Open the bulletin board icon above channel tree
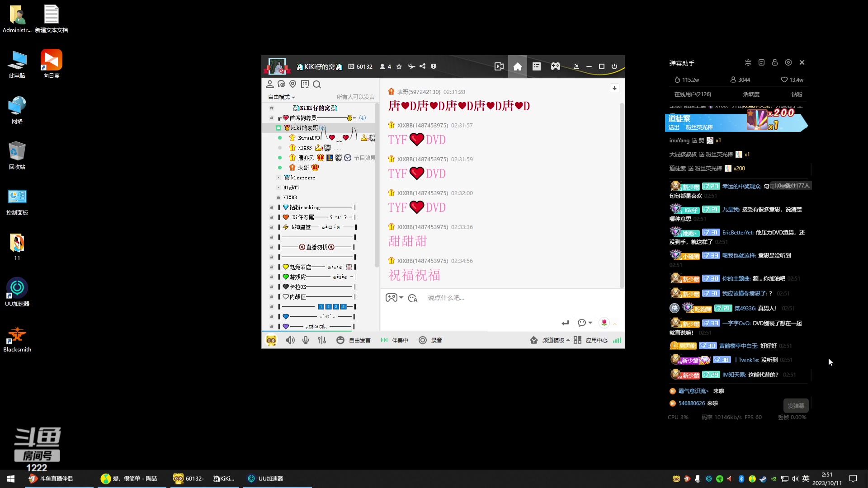The image size is (868, 488). point(305,84)
